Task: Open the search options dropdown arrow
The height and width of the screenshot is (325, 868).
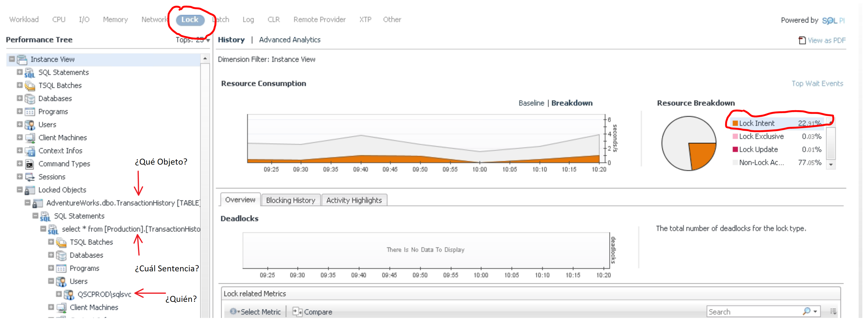Action: coord(815,312)
